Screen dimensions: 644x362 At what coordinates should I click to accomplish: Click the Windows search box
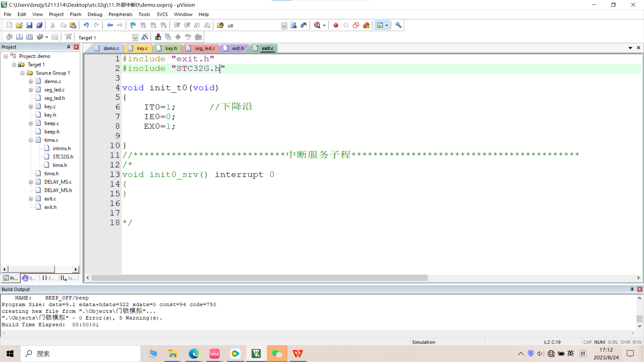[x=80, y=354]
